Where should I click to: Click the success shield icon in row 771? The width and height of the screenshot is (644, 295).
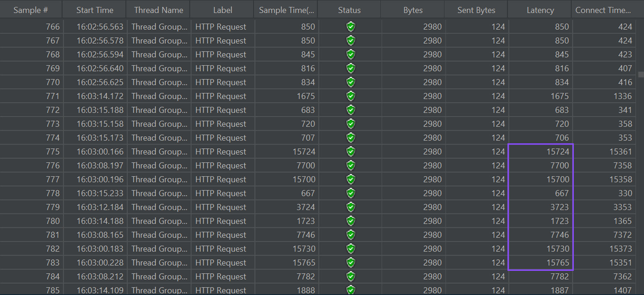351,96
